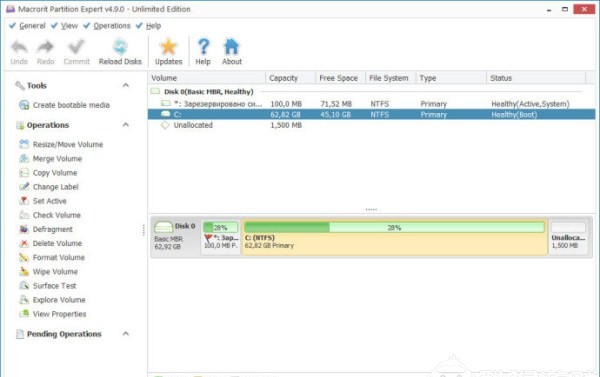This screenshot has height=377, width=600.
Task: Open Updates via the star icon
Action: 168,47
